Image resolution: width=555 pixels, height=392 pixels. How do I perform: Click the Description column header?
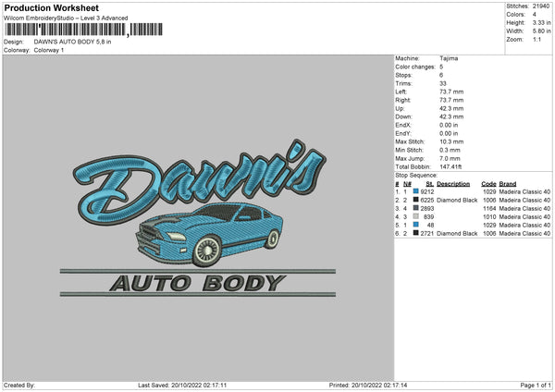[x=455, y=183]
